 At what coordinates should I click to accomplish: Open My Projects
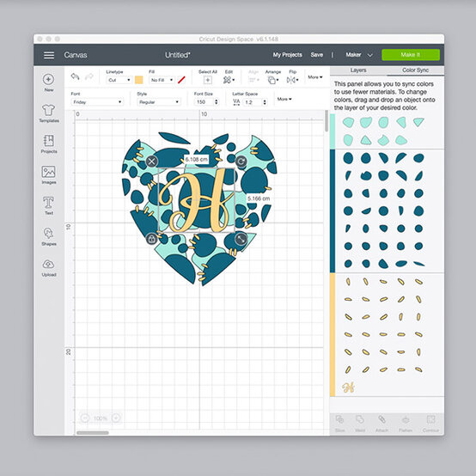click(287, 55)
